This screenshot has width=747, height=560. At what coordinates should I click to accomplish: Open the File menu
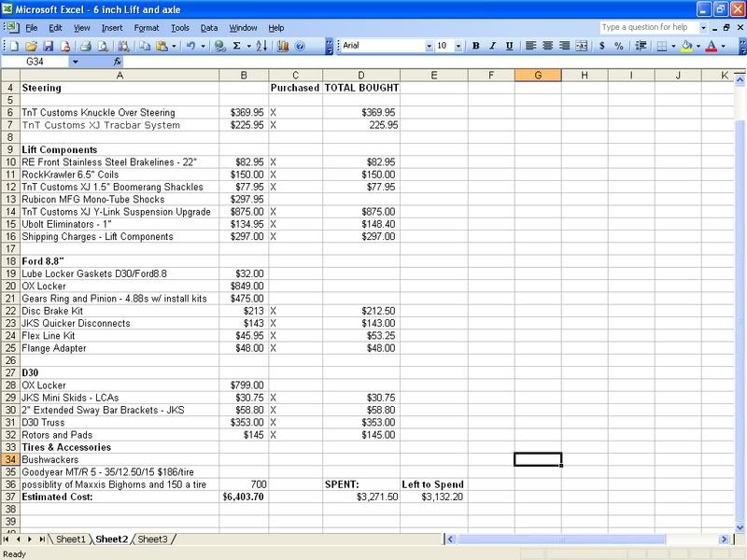pos(32,28)
